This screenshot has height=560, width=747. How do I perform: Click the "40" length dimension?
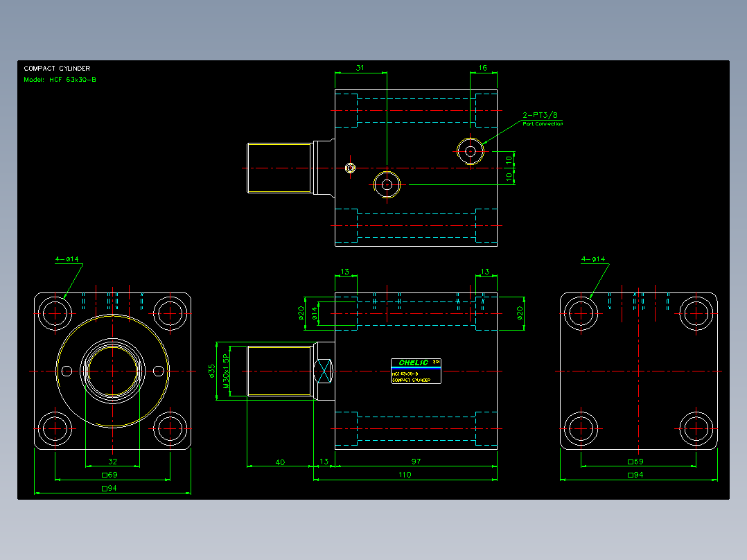280,462
